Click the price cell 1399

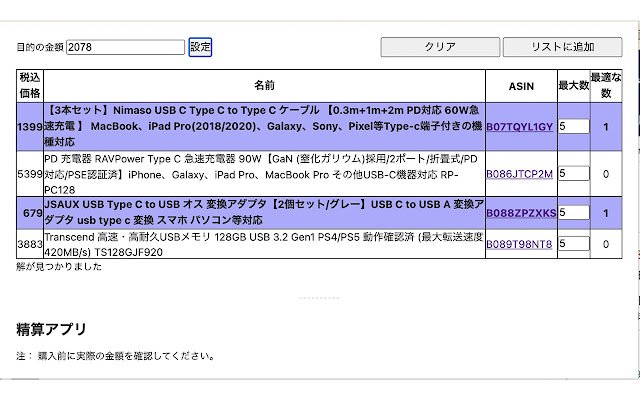(x=30, y=127)
